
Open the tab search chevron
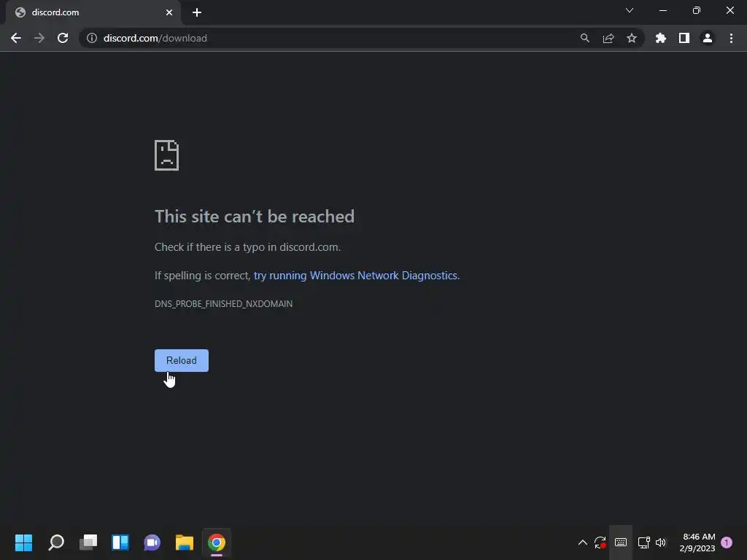[x=630, y=10]
